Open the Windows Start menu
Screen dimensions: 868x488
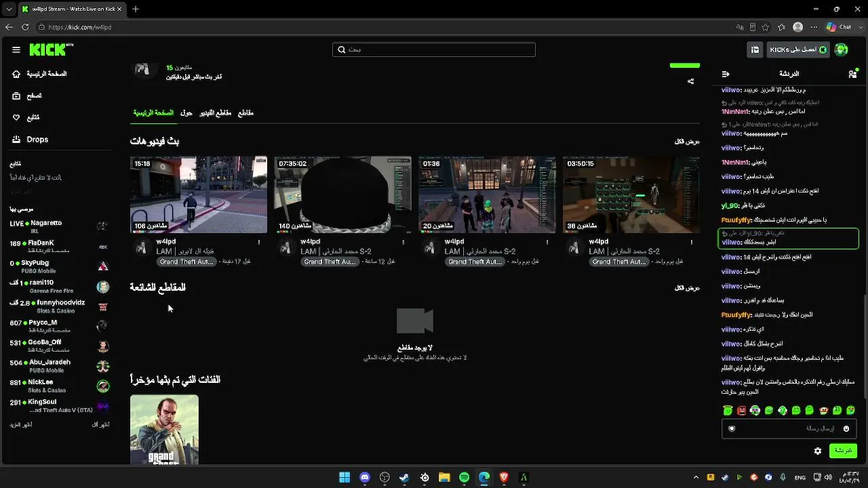point(344,477)
